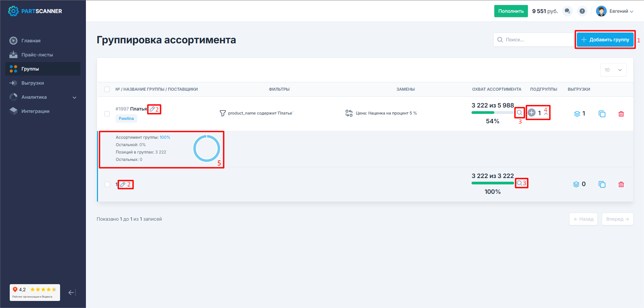Copy the Платья group with duplicate icon

point(602,114)
